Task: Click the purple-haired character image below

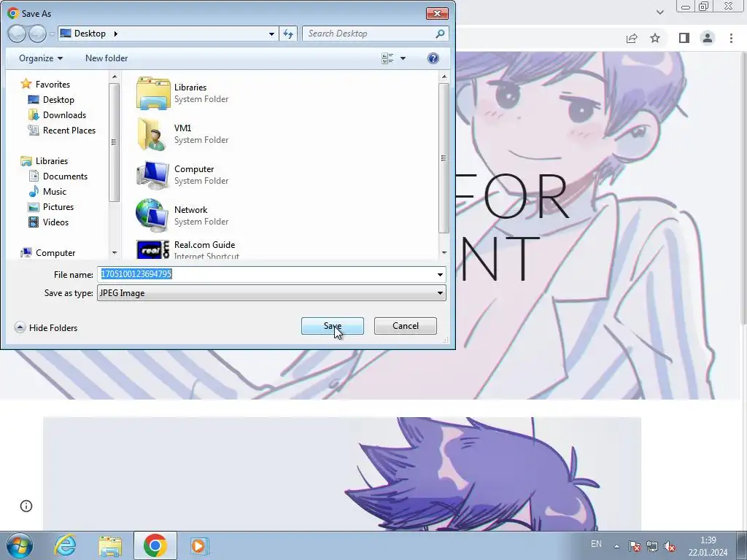Action: (342, 474)
